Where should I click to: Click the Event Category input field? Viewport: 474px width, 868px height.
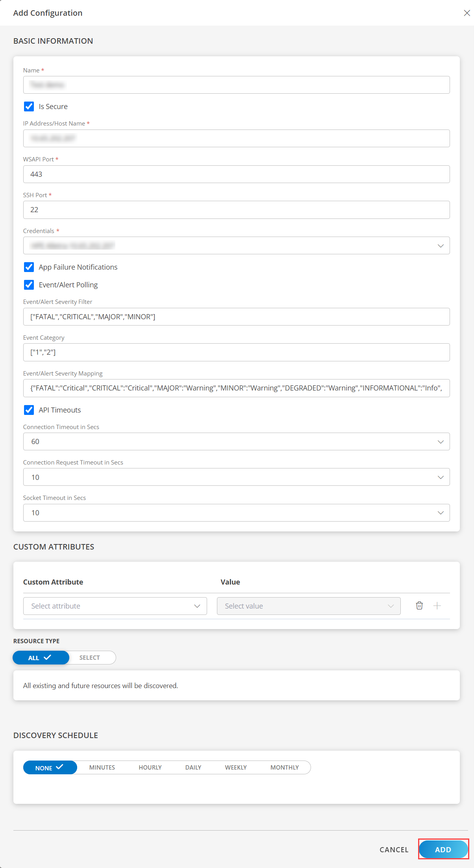(236, 352)
